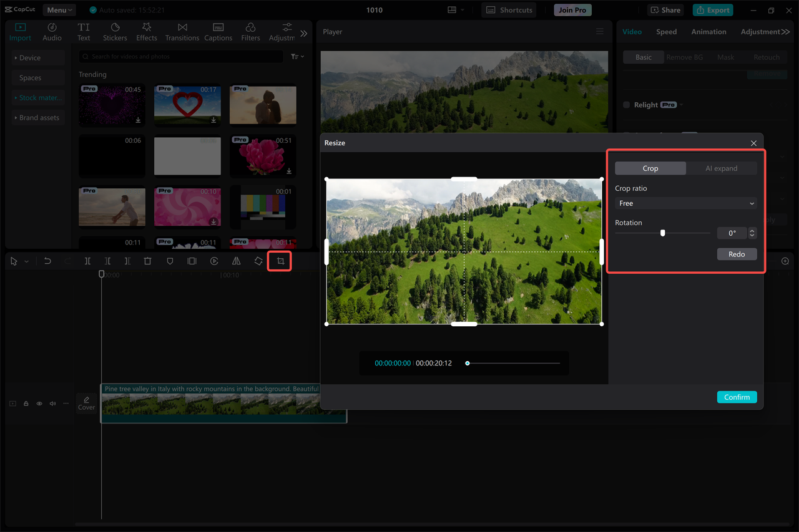Viewport: 799px width, 532px height.
Task: Delete the selected clip with the trash icon
Action: coord(147,261)
